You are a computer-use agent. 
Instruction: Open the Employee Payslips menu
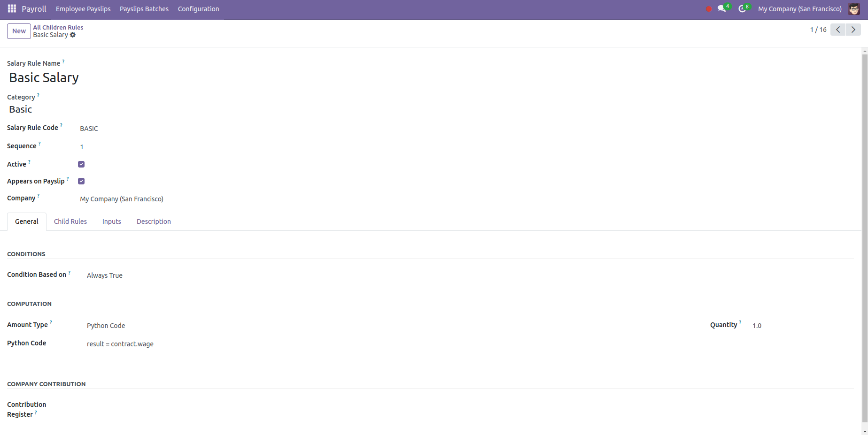click(x=83, y=9)
